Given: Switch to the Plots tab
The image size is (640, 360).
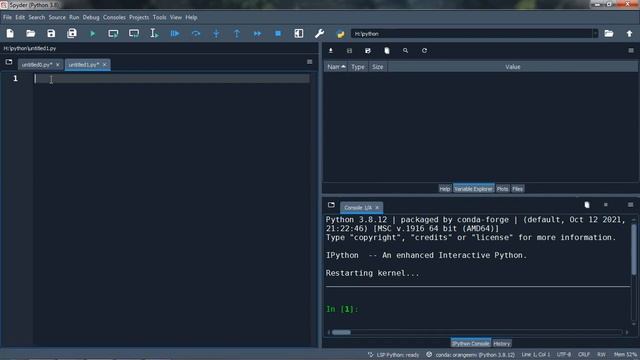Looking at the screenshot, I should [x=502, y=189].
